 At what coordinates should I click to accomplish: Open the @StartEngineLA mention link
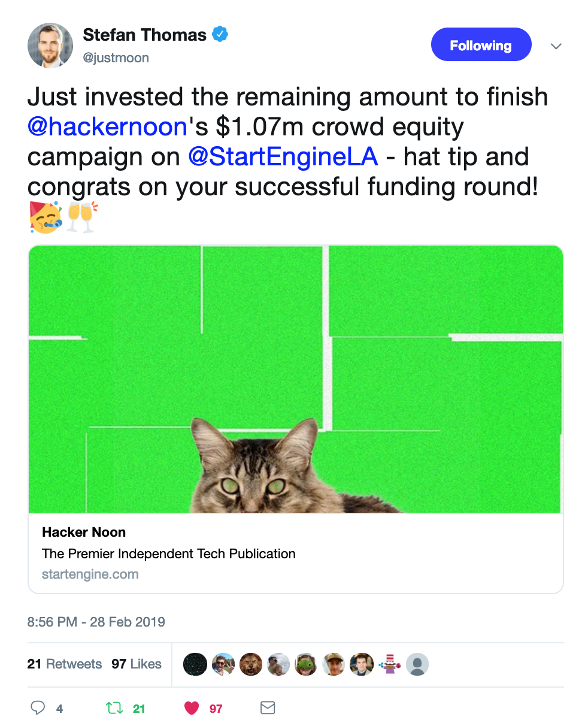[283, 157]
